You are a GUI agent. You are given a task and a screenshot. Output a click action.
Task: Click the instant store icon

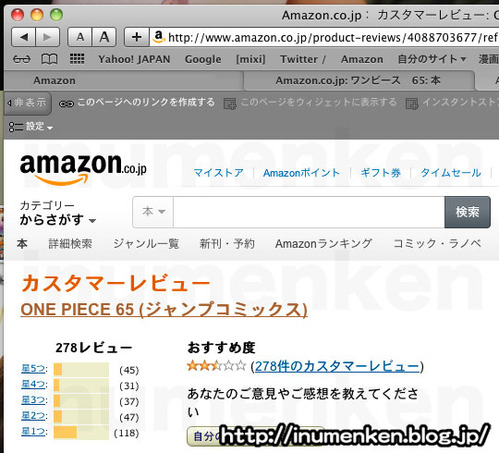pyautogui.click(x=412, y=104)
